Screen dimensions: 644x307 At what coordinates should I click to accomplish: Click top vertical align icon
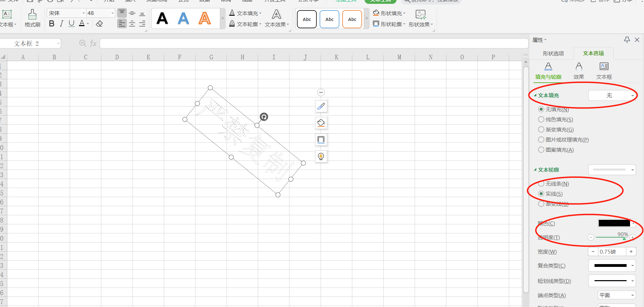click(x=122, y=13)
